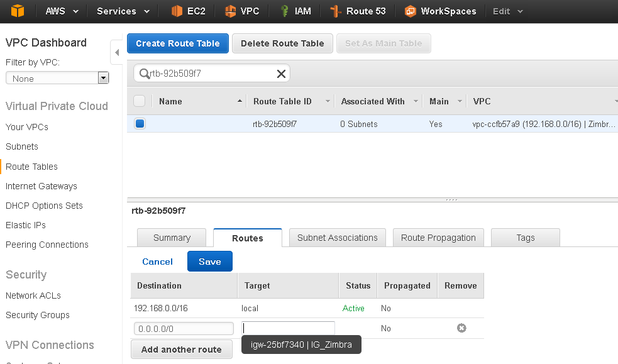Screen dimensions: 618x364
Task: Expand the Services dropdown menu
Action: [x=123, y=11]
